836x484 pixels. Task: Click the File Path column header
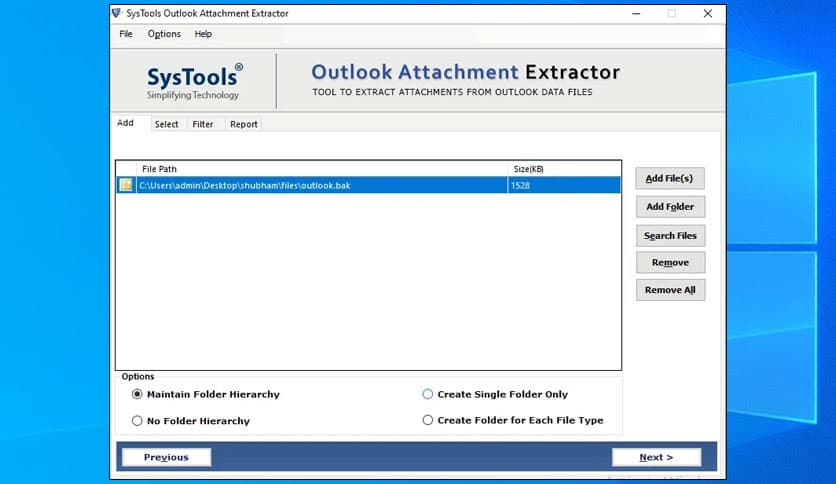322,169
